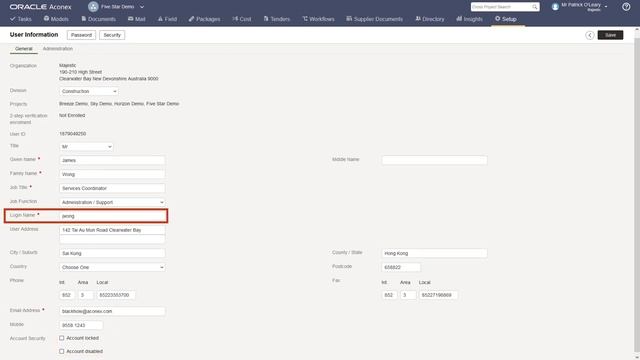
Task: Click the user profile avatar icon
Action: click(555, 7)
